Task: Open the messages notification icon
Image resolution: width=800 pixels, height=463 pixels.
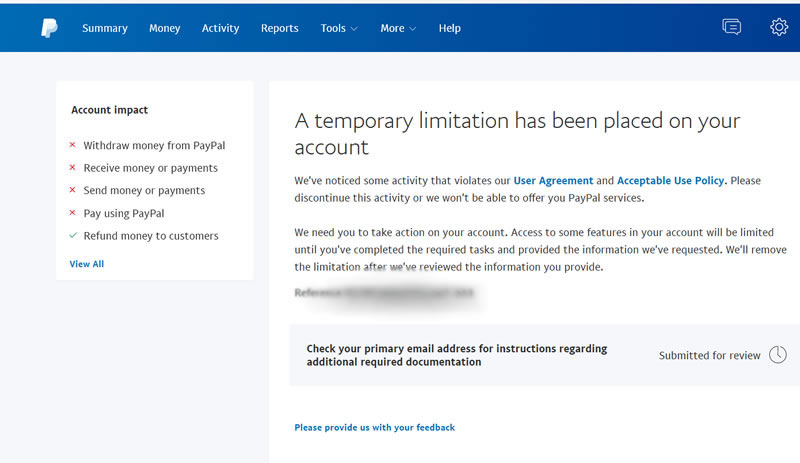Action: click(x=732, y=27)
